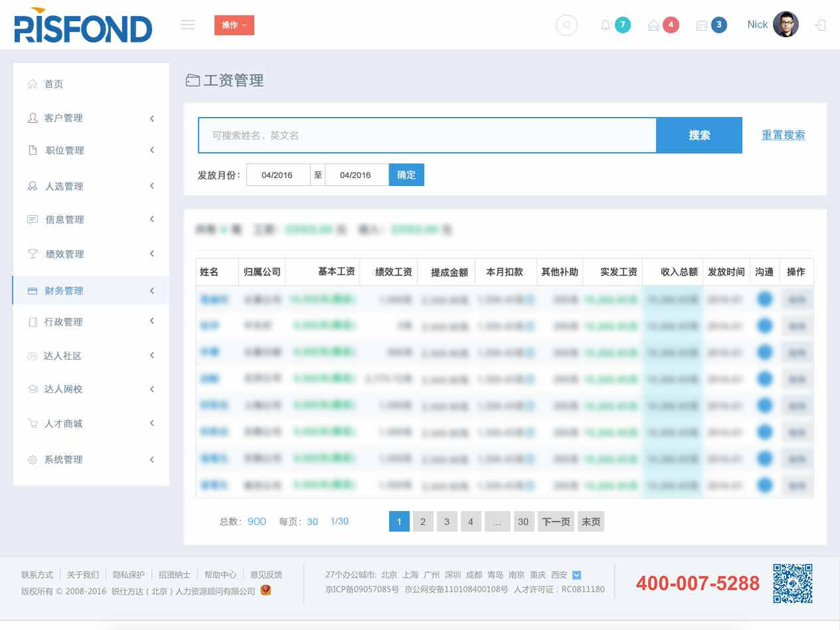Select 财务管理 in sidebar menu
The width and height of the screenshot is (840, 630).
pyautogui.click(x=90, y=290)
